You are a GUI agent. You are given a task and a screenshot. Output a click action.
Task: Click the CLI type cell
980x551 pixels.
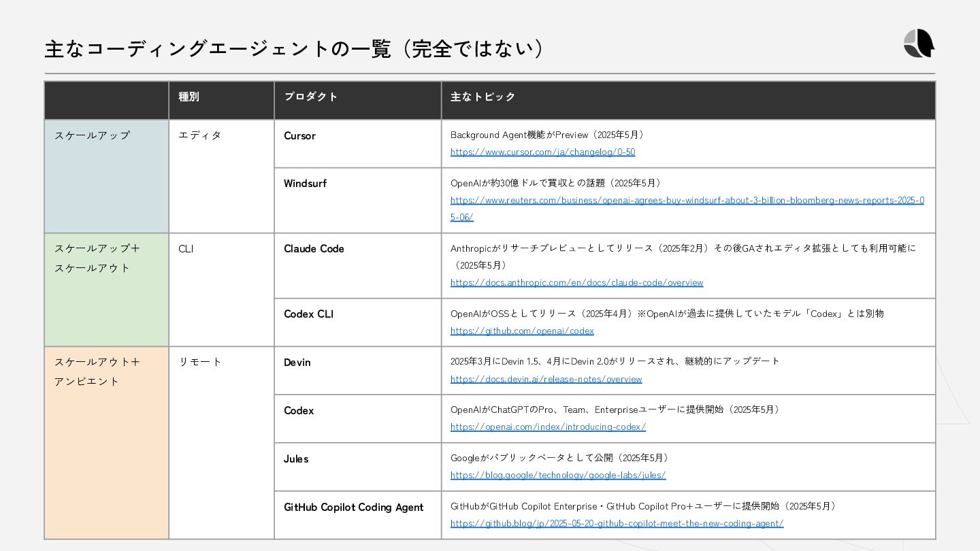[221, 290]
